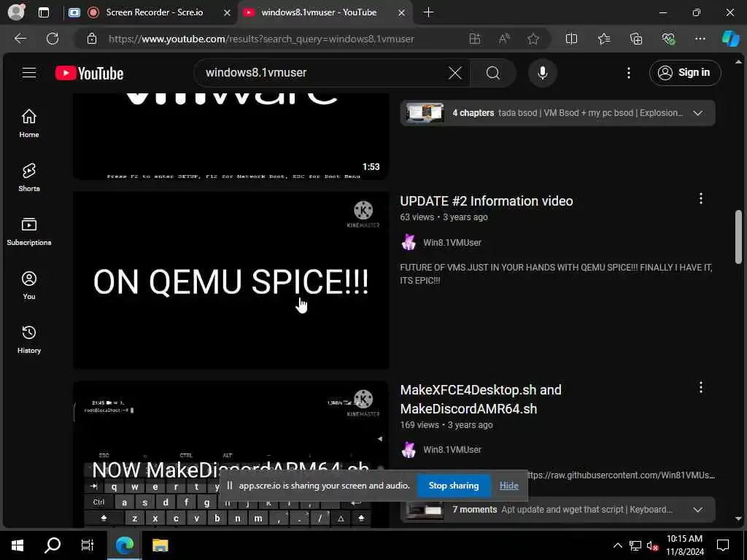Clear the search query with the X
The width and height of the screenshot is (747, 560).
point(455,73)
